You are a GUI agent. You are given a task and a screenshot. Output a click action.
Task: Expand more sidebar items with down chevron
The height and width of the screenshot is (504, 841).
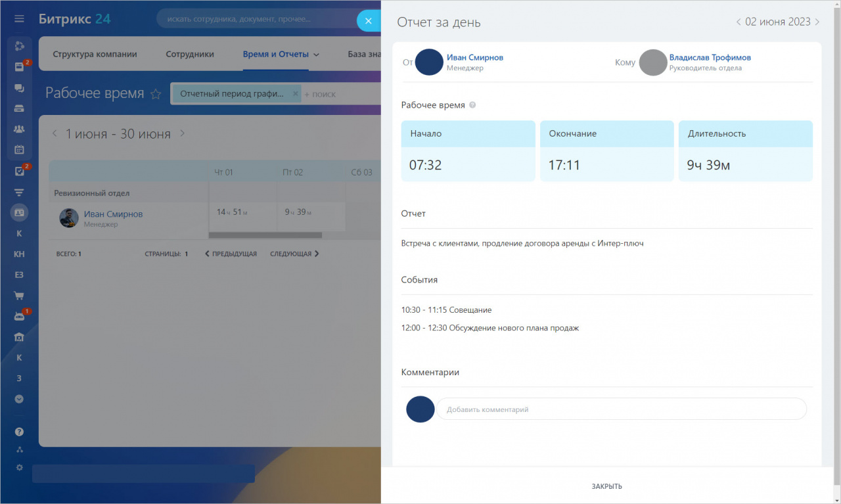(x=19, y=399)
